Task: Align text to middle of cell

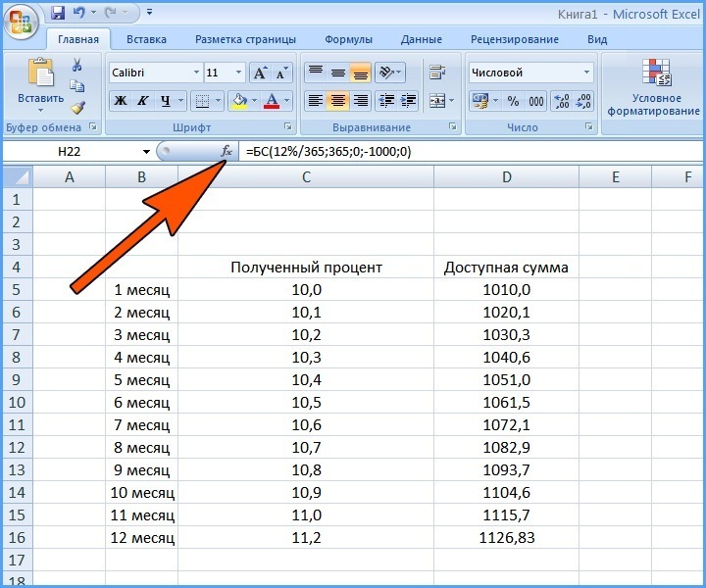Action: [x=338, y=73]
